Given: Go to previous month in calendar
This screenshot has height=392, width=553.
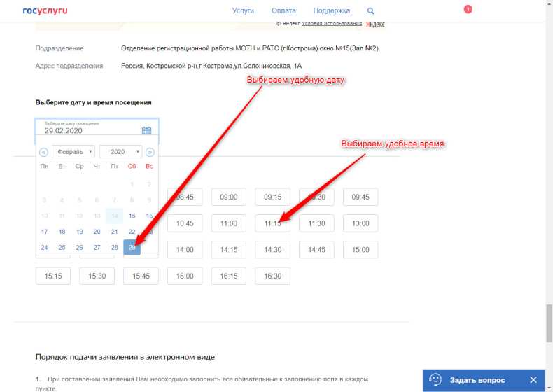Looking at the screenshot, I should 43,152.
